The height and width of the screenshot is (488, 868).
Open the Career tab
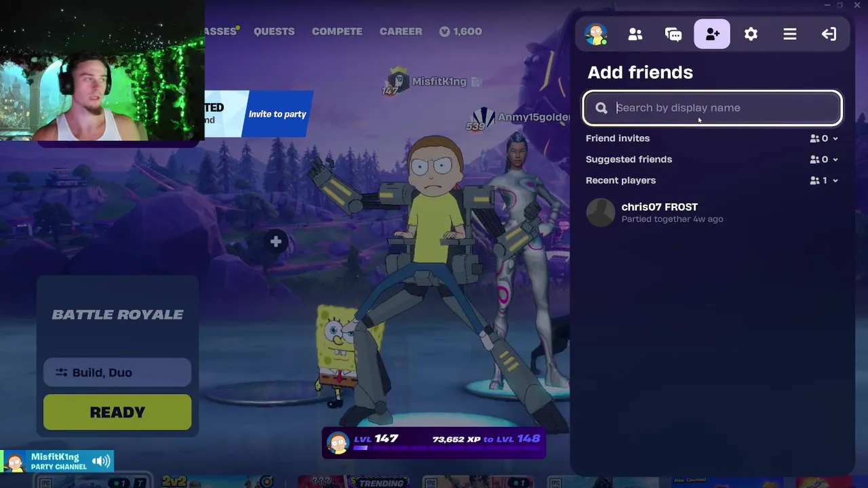pos(401,31)
